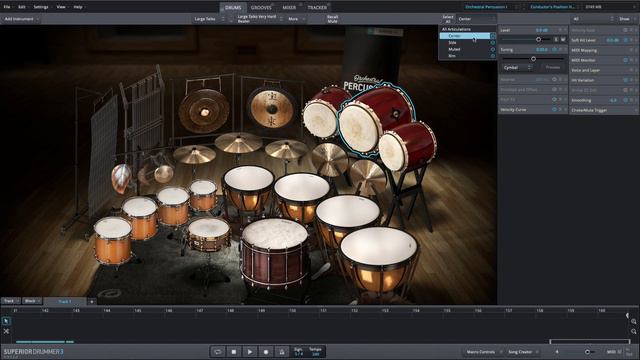Image resolution: width=640 pixels, height=360 pixels.
Task: Toggle Smoothing enable button
Action: coord(625,100)
